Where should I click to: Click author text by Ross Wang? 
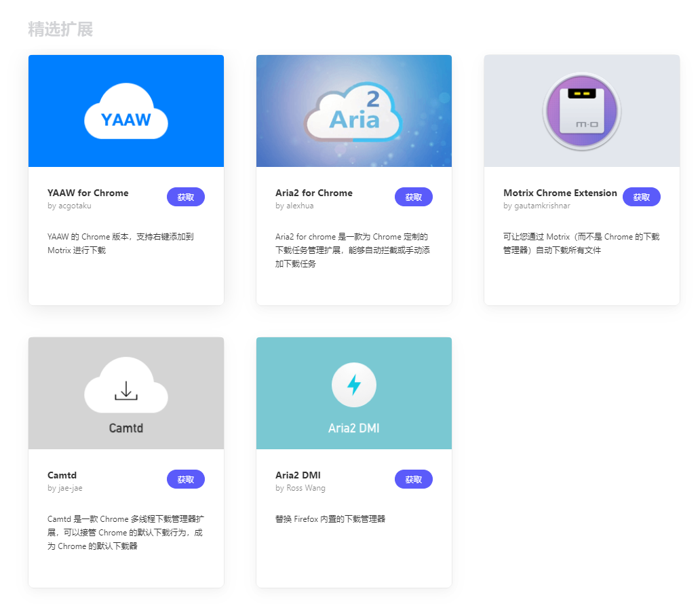[300, 489]
